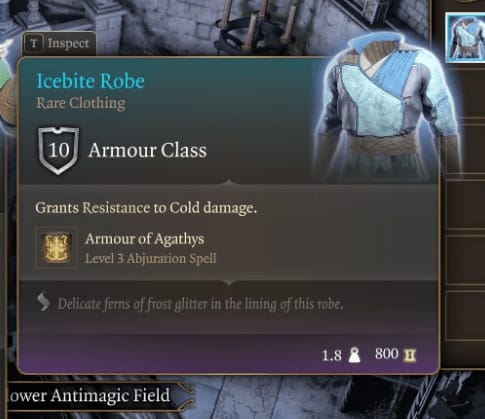Click the Armour Class shield icon

(x=59, y=151)
